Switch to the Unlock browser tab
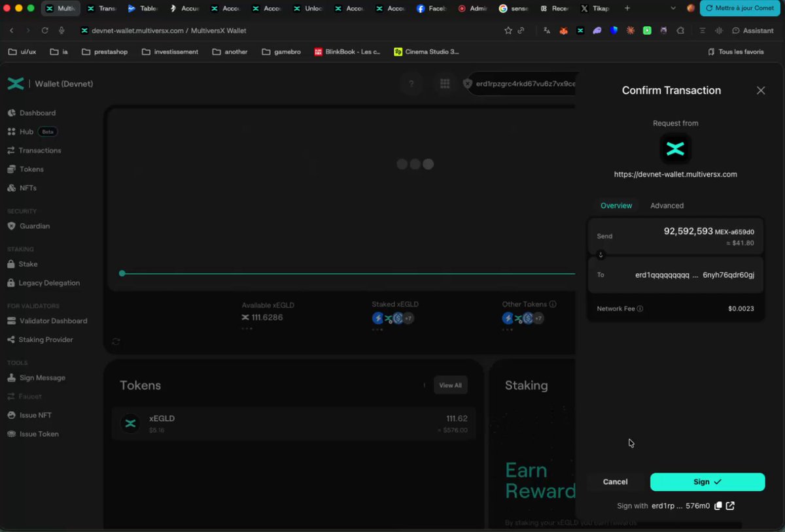This screenshot has height=532, width=785. pyautogui.click(x=308, y=8)
